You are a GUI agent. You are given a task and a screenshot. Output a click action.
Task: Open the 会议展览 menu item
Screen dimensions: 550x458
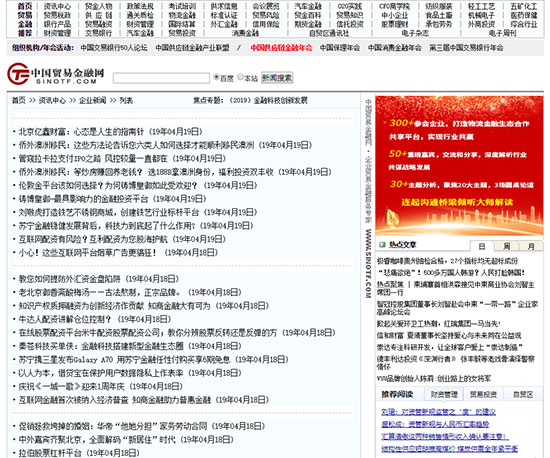pos(266,6)
